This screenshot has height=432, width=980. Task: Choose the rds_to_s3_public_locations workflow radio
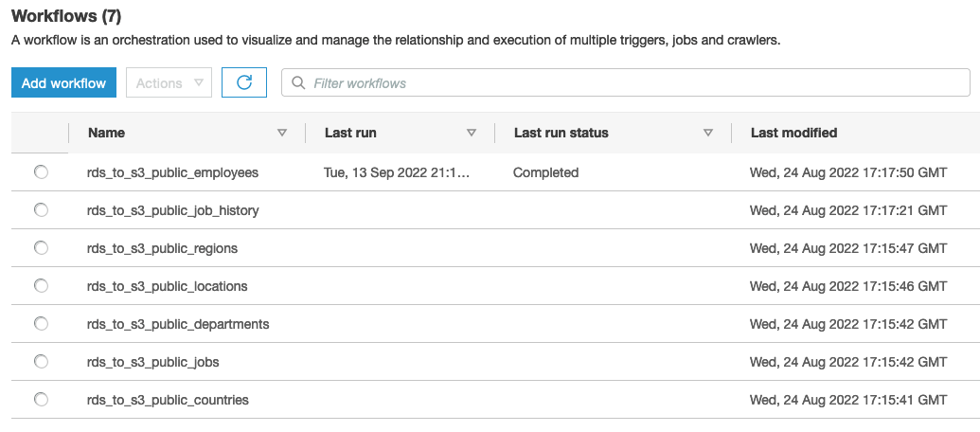click(x=41, y=286)
